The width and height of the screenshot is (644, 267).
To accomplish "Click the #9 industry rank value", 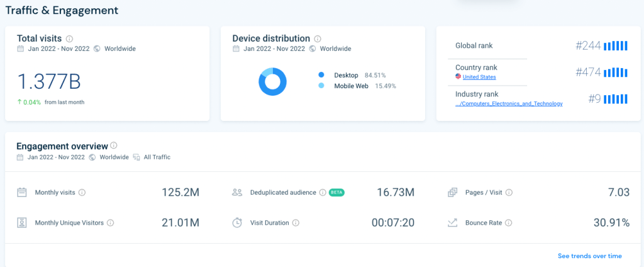I will point(595,99).
